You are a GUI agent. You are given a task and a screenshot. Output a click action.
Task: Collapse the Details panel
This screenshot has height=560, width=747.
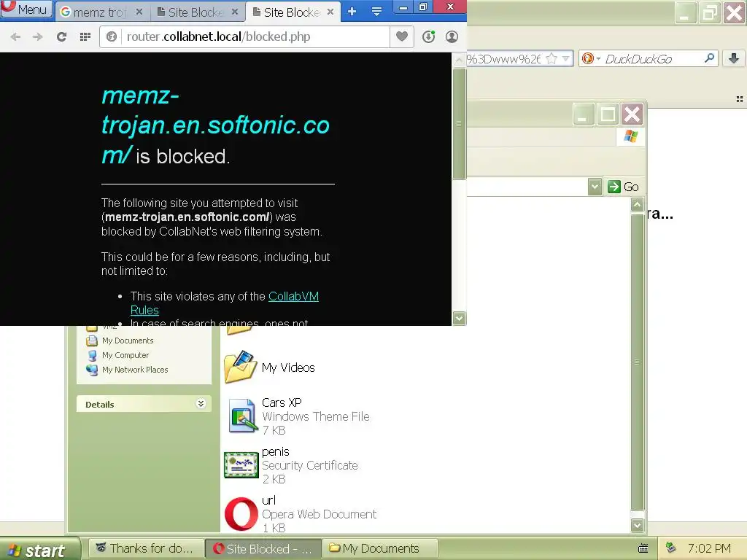[201, 404]
